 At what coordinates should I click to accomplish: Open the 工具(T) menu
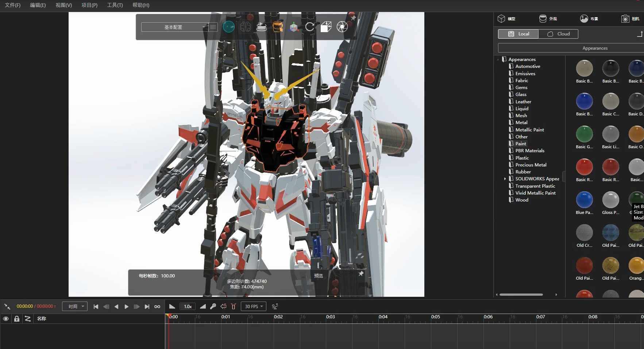tap(115, 5)
